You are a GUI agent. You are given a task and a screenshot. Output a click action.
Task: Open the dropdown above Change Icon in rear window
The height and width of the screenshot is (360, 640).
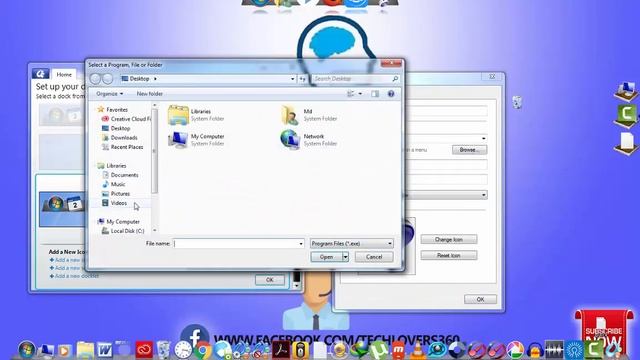(x=484, y=195)
